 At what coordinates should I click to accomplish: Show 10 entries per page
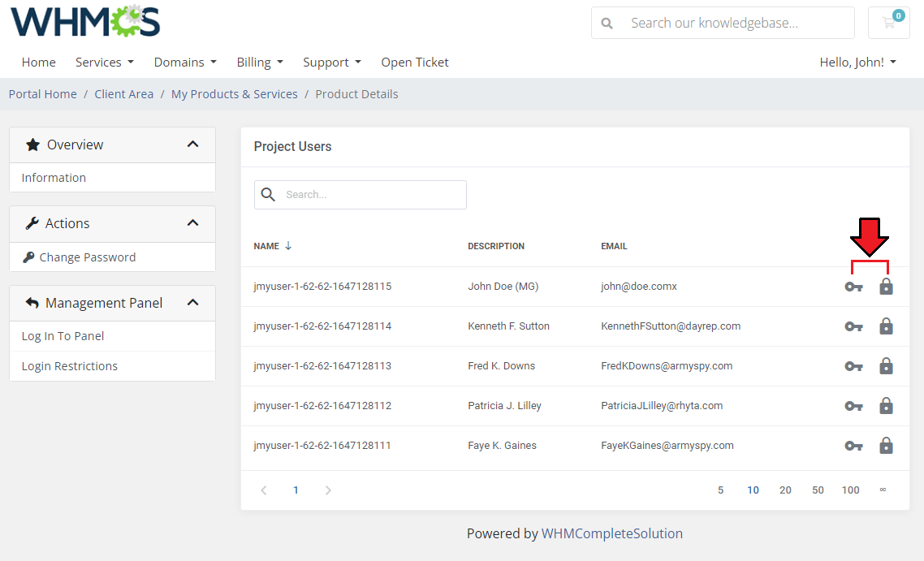click(x=753, y=490)
